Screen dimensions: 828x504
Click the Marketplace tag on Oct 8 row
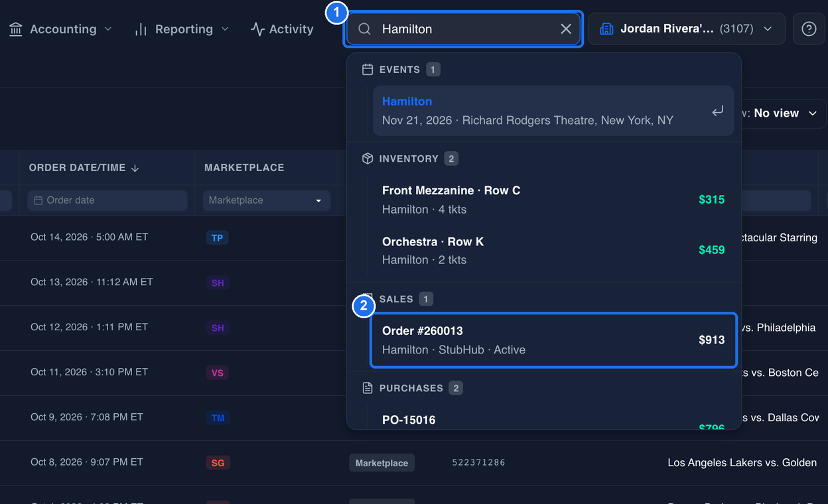pos(382,463)
